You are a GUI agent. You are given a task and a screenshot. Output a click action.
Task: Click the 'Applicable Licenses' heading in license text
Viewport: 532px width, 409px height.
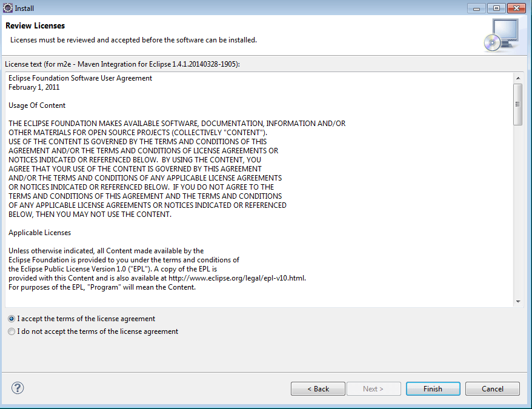(39, 233)
